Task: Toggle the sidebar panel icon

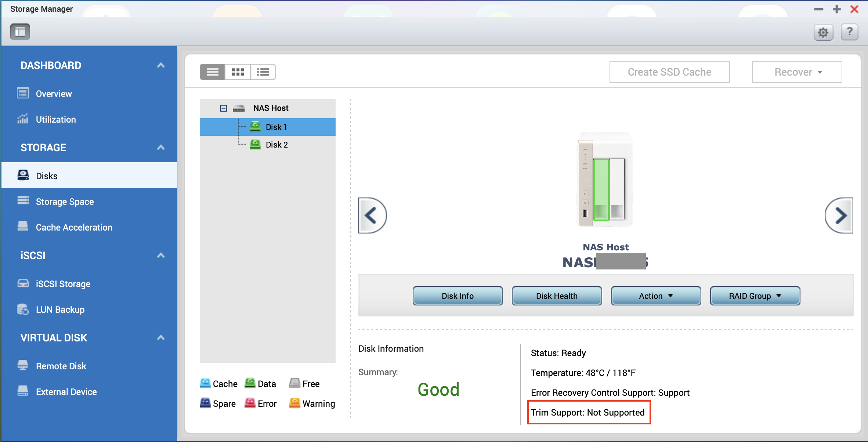Action: pos(20,32)
